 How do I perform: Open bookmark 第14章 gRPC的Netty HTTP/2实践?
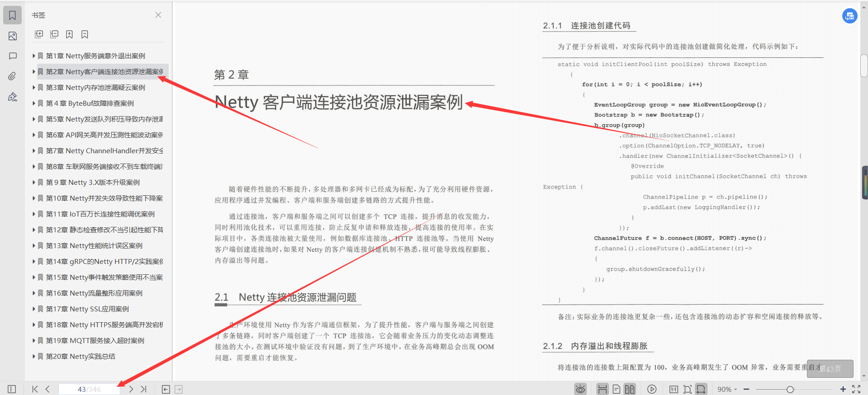pyautogui.click(x=104, y=262)
